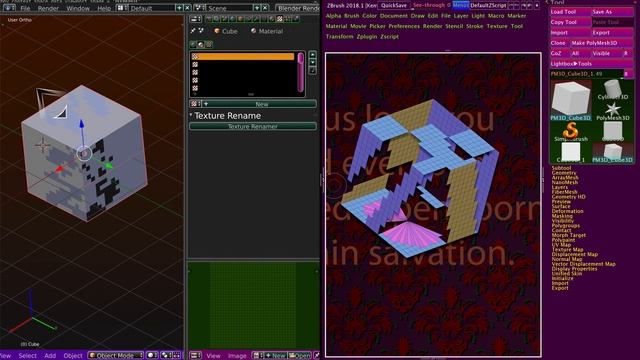Browse images dropdown in image editor header

(x=258, y=356)
